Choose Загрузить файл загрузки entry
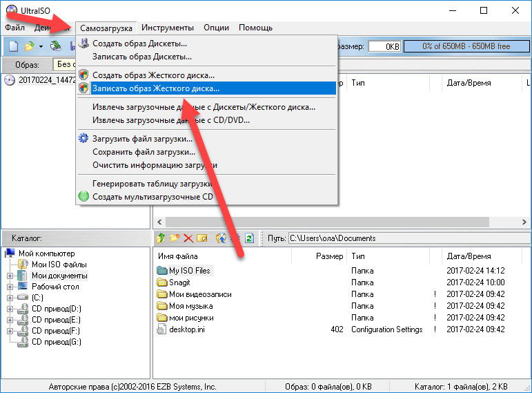The image size is (532, 393). pos(206,139)
